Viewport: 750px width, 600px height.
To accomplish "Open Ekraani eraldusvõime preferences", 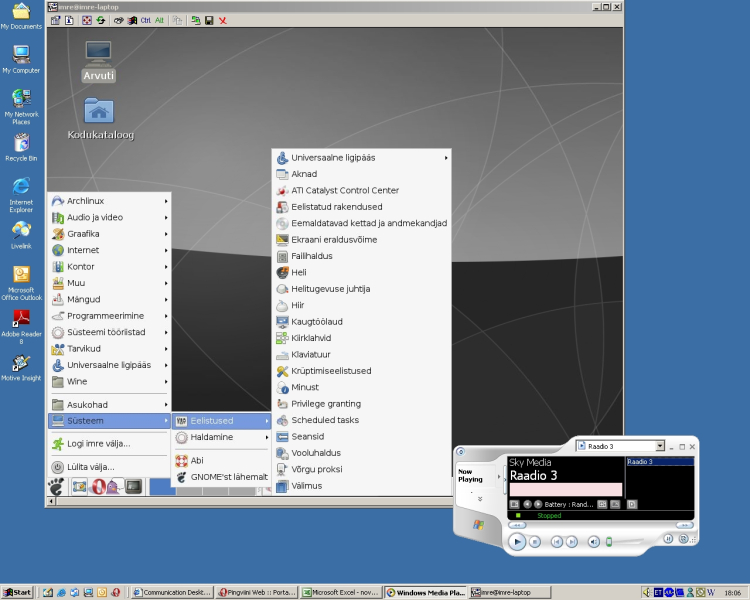I will [x=362, y=240].
